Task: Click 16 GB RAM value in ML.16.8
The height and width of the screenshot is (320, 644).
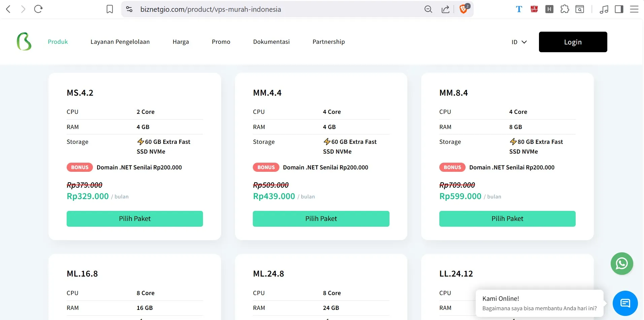Action: [x=145, y=308]
